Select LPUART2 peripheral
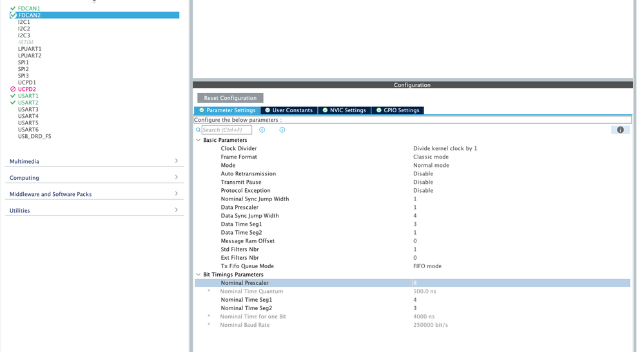 30,55
